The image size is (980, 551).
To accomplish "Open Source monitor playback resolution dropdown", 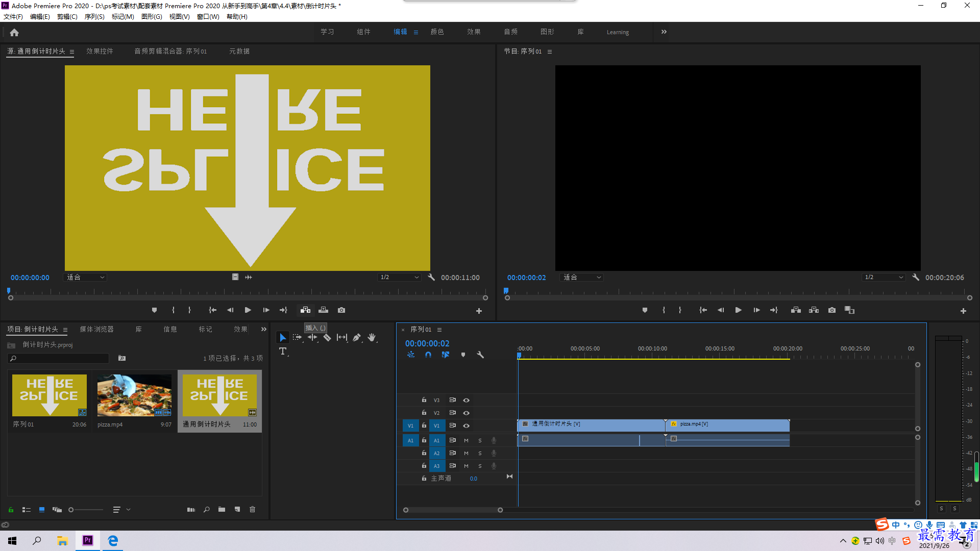I will (x=399, y=277).
